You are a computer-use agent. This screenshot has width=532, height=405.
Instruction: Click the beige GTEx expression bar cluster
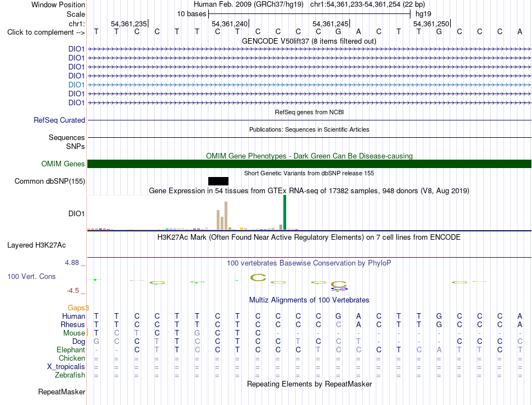pyautogui.click(x=222, y=216)
